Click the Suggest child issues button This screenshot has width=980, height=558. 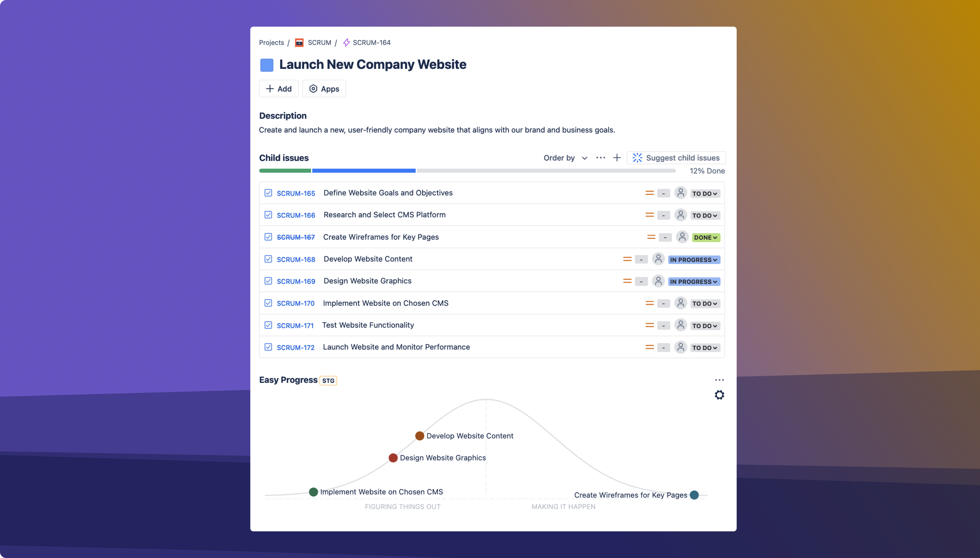pos(676,158)
